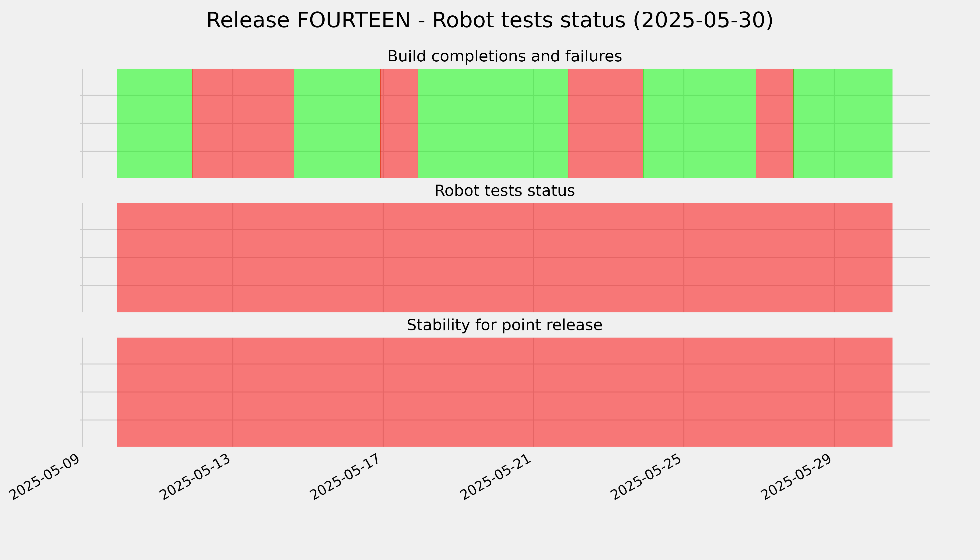Click the red build segment after 2025-05-21
Image resolution: width=980 pixels, height=560 pixels.
[x=605, y=123]
